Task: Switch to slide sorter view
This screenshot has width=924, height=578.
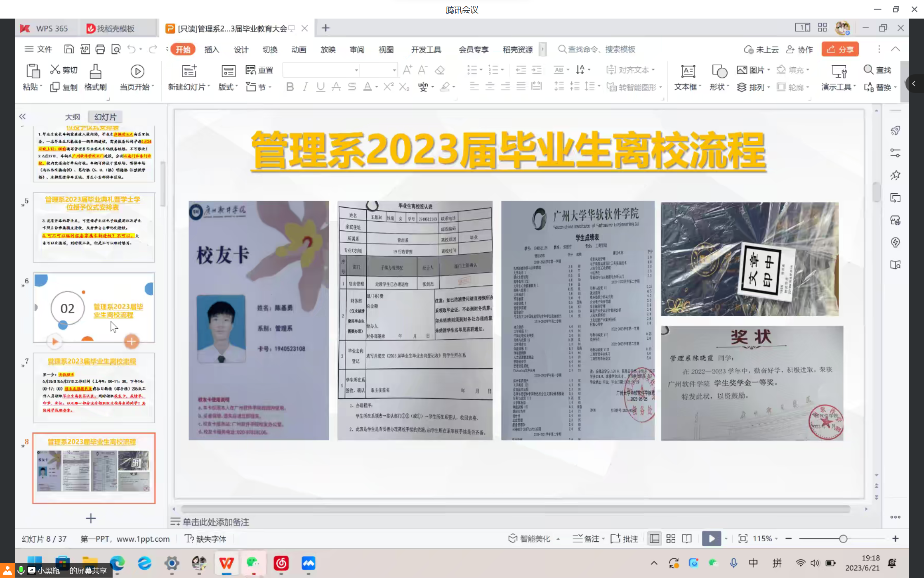Action: [x=671, y=538]
